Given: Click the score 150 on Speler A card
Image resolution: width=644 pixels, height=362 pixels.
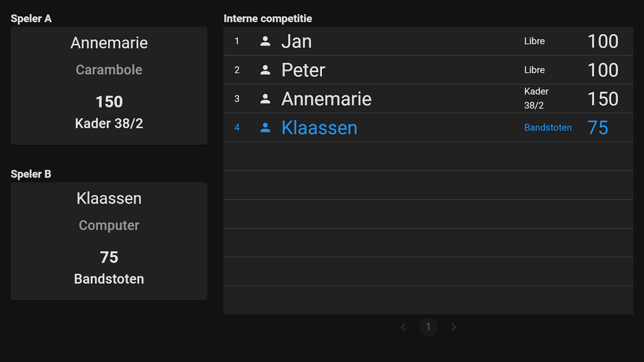Looking at the screenshot, I should point(109,102).
